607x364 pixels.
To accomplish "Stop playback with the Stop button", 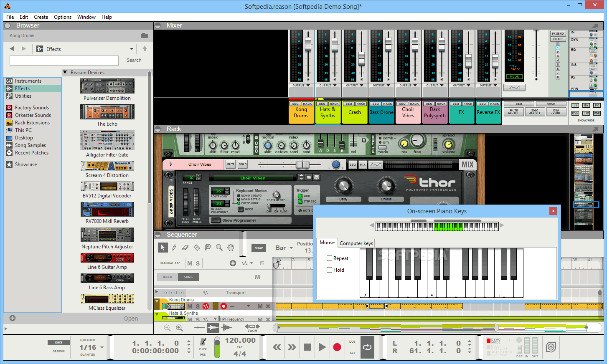I will point(307,347).
